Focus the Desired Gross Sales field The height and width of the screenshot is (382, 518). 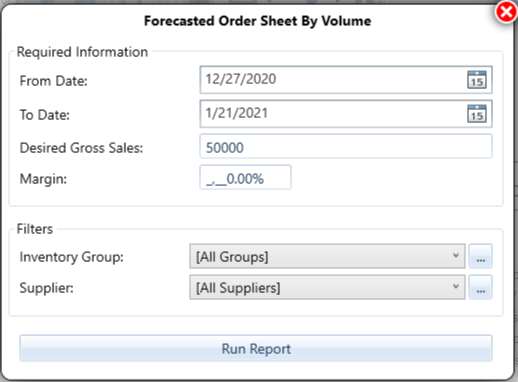(346, 146)
